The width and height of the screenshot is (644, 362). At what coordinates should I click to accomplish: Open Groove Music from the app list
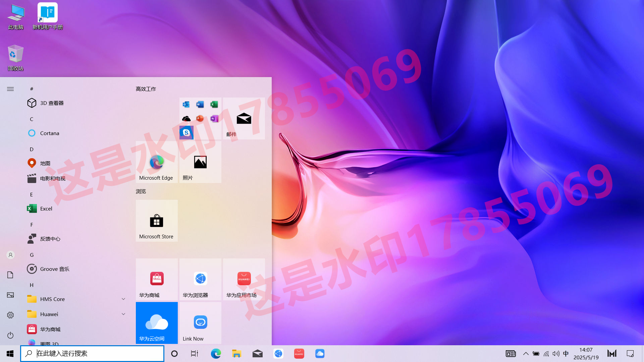[54, 269]
